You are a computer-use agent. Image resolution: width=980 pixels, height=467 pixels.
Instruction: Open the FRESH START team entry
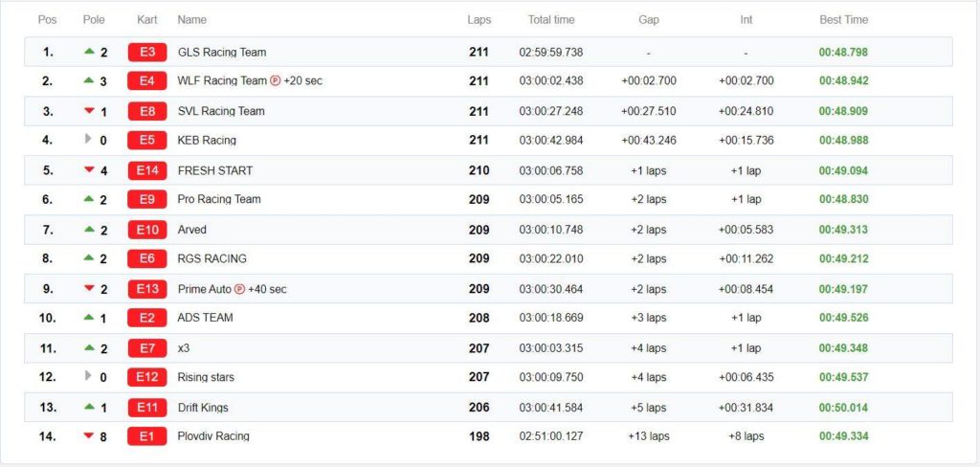pyautogui.click(x=215, y=170)
